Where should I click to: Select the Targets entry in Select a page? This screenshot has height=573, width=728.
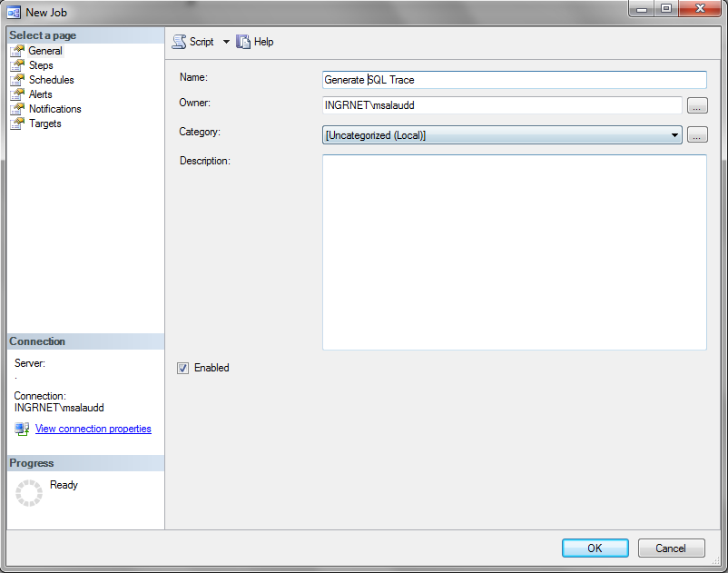point(39,123)
